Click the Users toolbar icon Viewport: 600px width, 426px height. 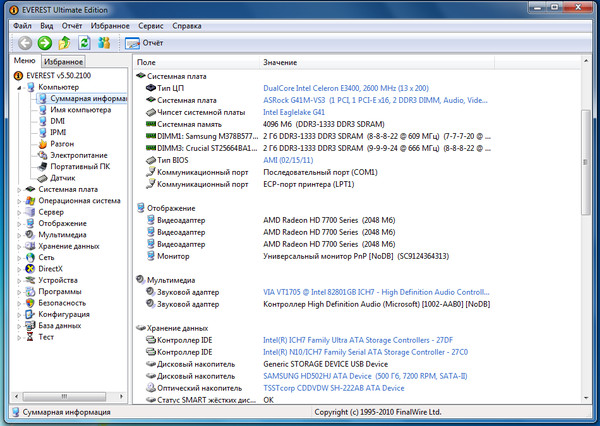(104, 42)
